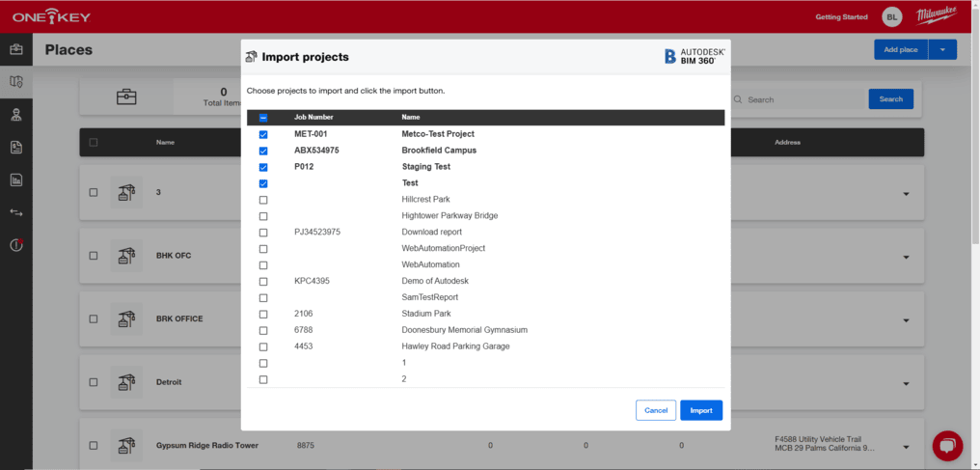Uncheck the bold Test project checkbox
Viewport: 980px width, 470px height.
263,183
